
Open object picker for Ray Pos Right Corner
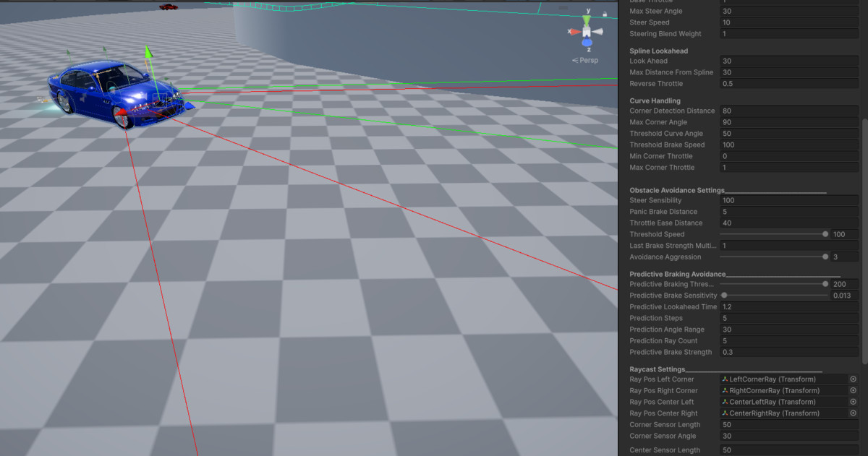pos(853,390)
